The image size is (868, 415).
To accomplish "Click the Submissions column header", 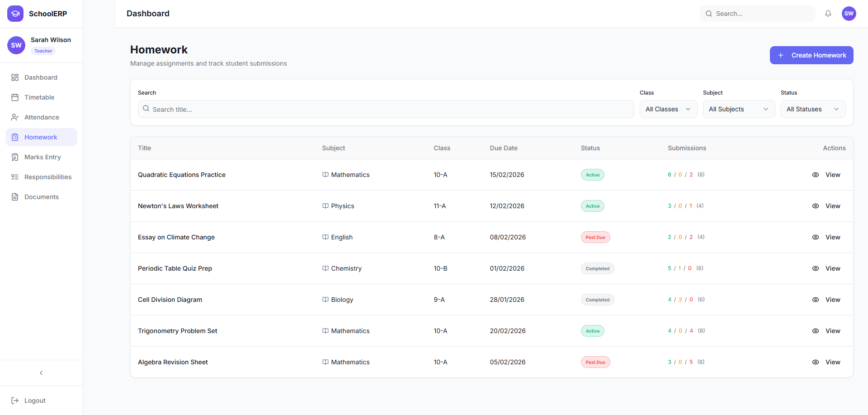I will coord(687,148).
